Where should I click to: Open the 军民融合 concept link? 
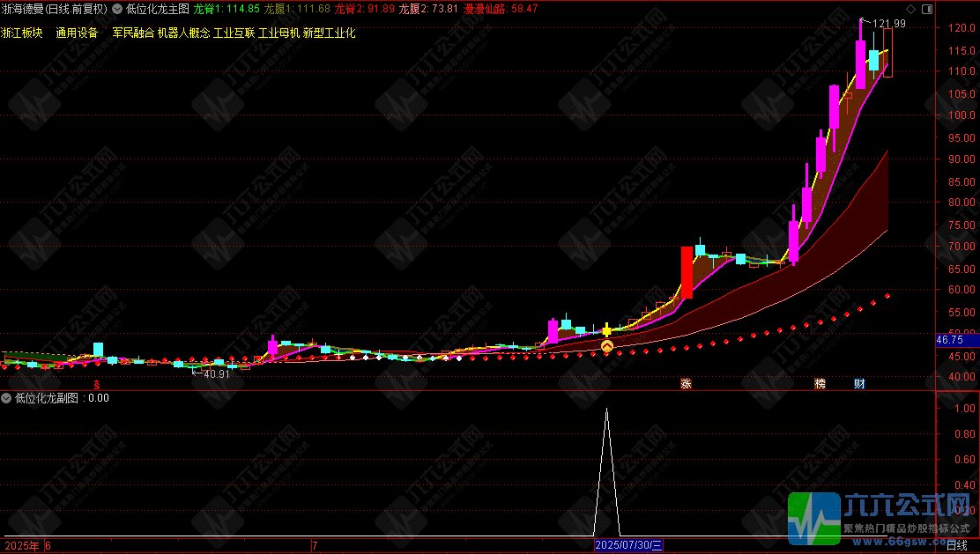point(133,33)
